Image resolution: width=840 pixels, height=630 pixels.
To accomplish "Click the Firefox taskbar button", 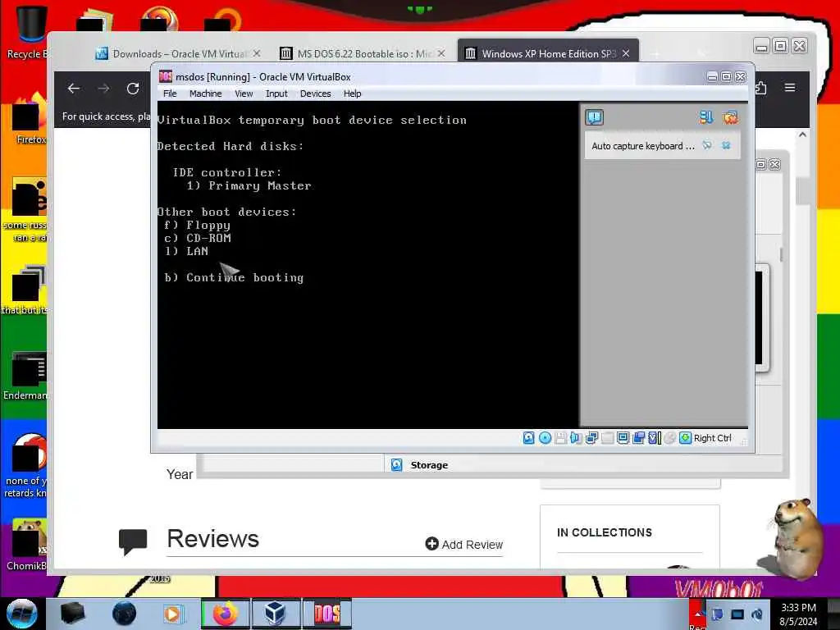I will pos(226,614).
